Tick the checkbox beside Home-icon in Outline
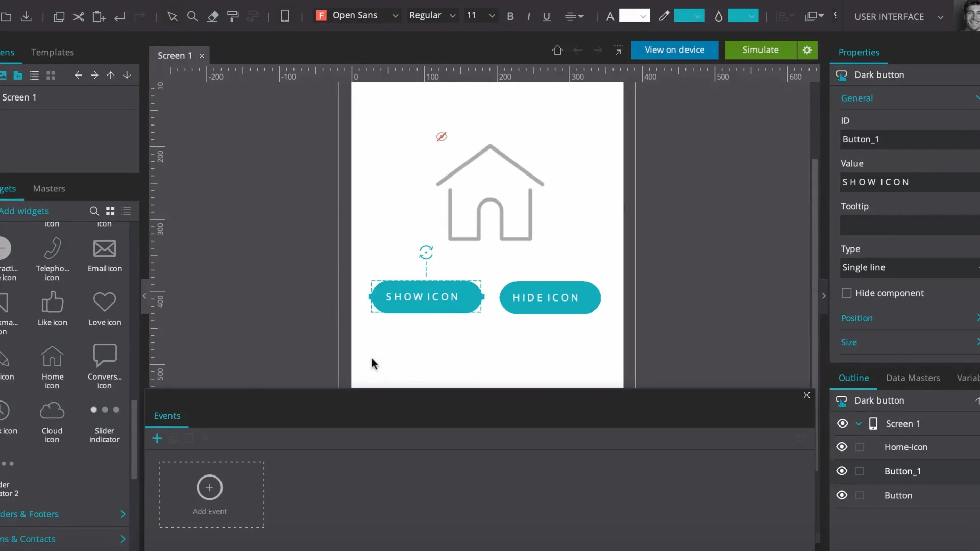Screen dimensions: 980x551 860,447
